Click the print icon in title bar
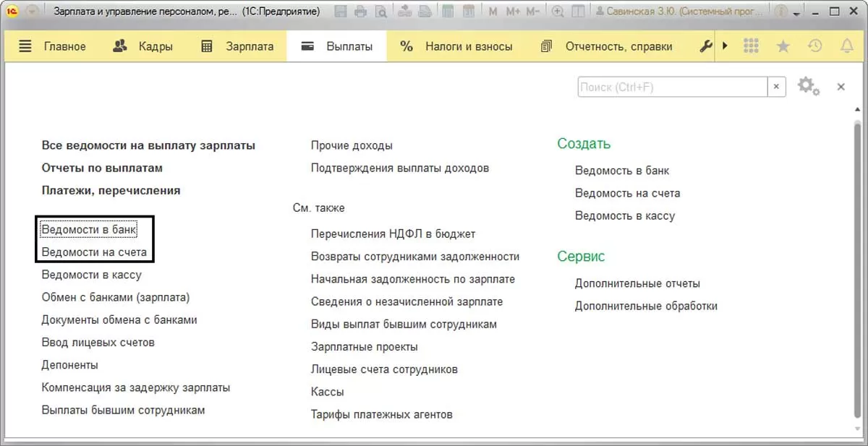This screenshot has height=446, width=868. (x=360, y=12)
